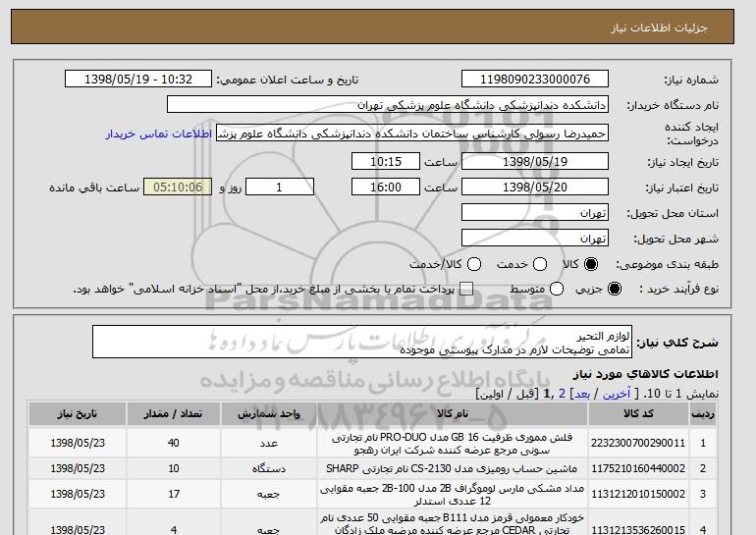Select the خدمت radio button
Image resolution: width=756 pixels, height=535 pixels.
540,264
